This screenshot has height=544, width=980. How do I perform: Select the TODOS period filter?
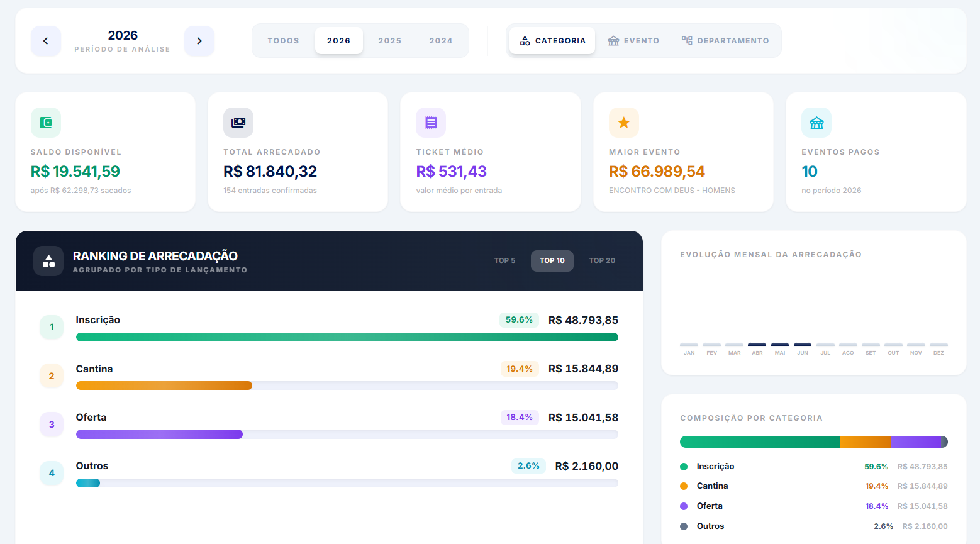284,41
